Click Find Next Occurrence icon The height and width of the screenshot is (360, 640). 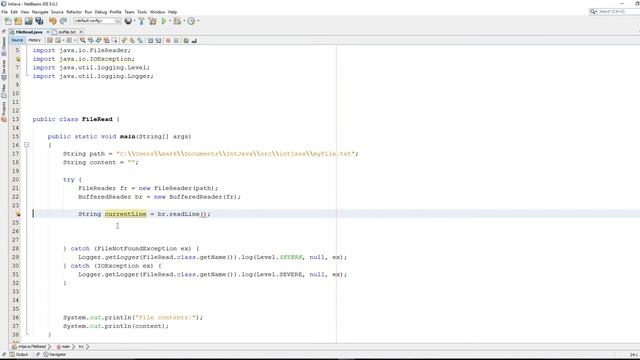[98, 40]
